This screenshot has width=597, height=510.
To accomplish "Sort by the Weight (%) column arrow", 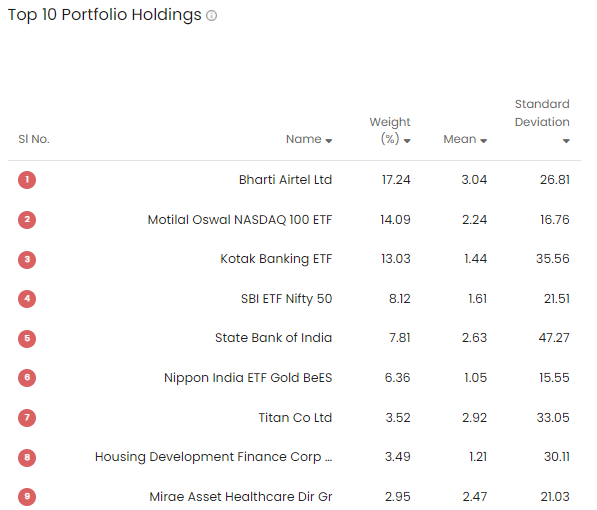I will [407, 141].
